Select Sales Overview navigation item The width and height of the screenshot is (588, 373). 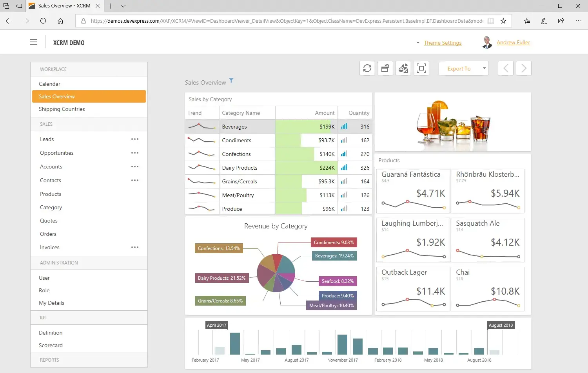89,96
